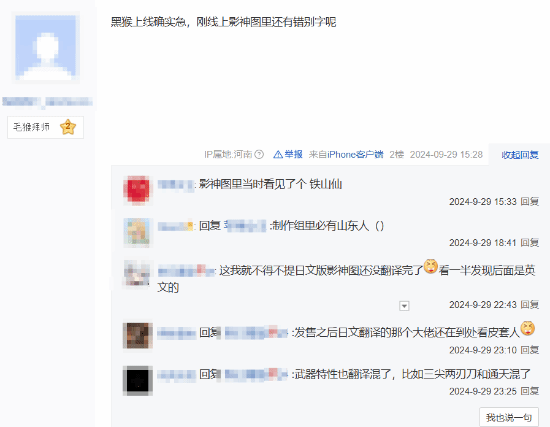550x427 pixels.
Task: Click 回复 next to 23:25 timestamp
Action: coord(529,391)
